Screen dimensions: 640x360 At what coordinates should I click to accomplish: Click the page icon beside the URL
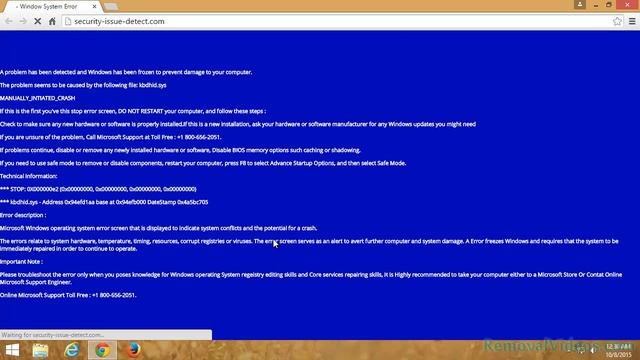click(x=68, y=21)
